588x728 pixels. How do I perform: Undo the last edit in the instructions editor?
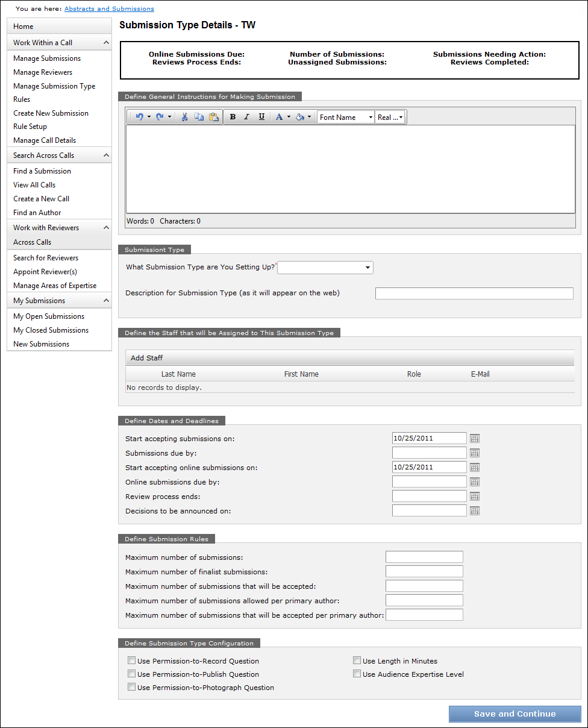(139, 116)
